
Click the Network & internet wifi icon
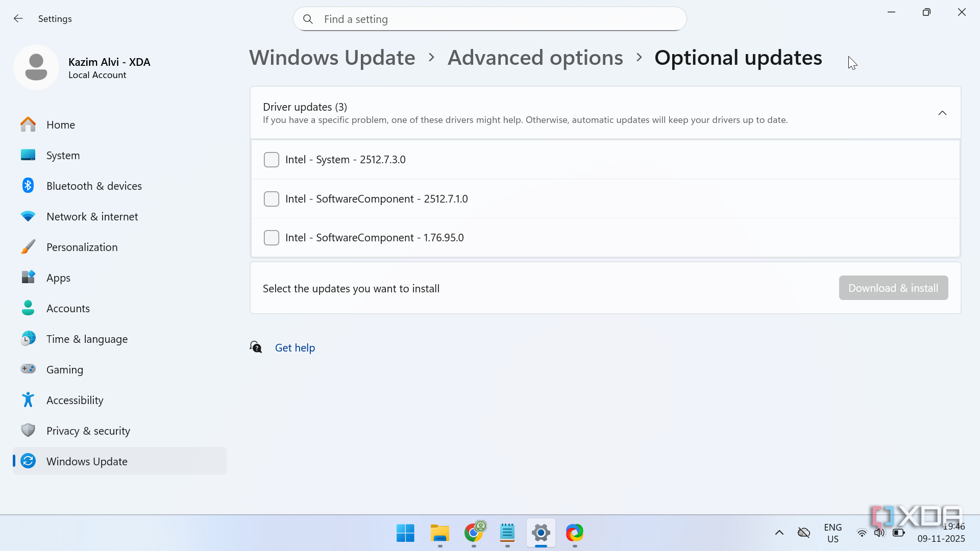click(x=28, y=216)
